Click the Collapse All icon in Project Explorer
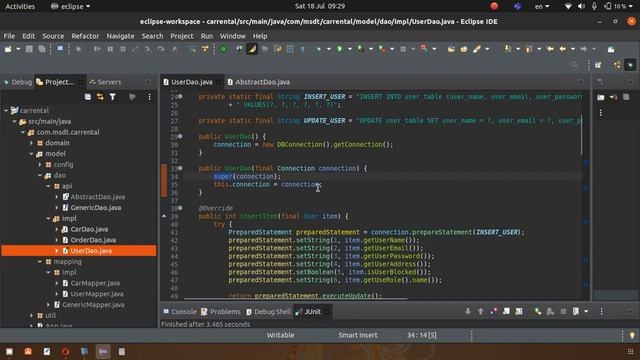This screenshot has width=640, height=360. coord(87,97)
